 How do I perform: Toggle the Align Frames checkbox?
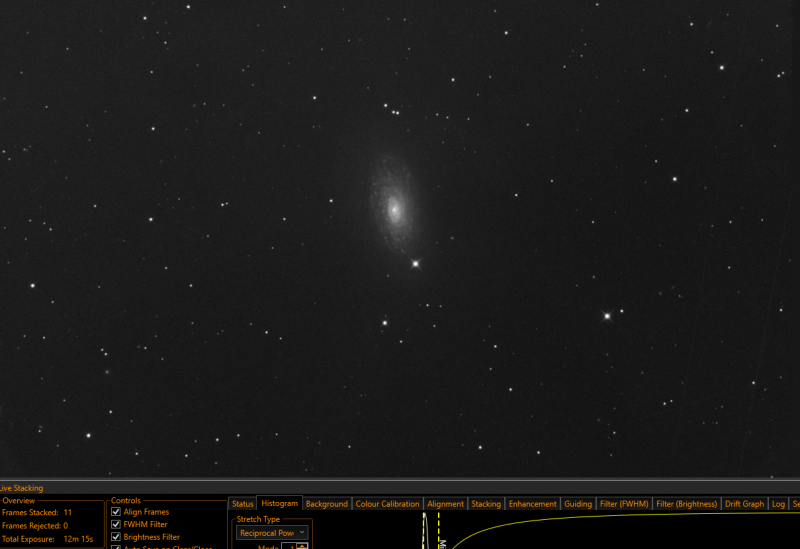tap(116, 512)
